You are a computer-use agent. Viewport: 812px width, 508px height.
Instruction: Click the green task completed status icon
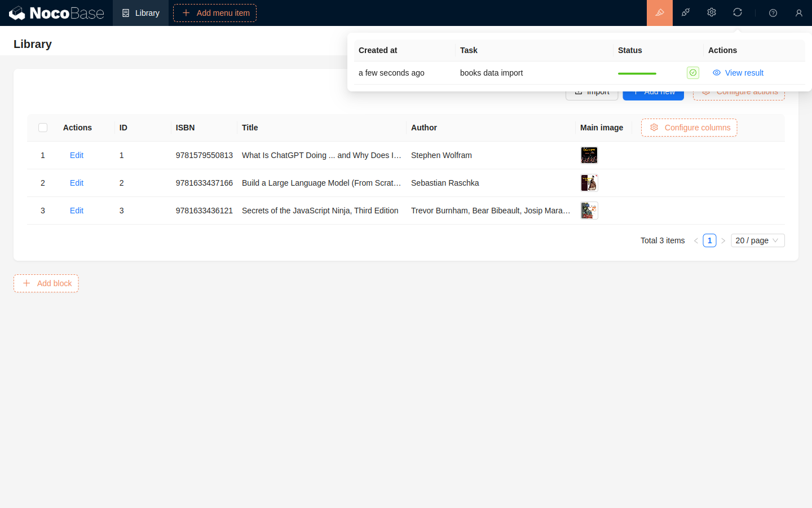click(x=693, y=73)
